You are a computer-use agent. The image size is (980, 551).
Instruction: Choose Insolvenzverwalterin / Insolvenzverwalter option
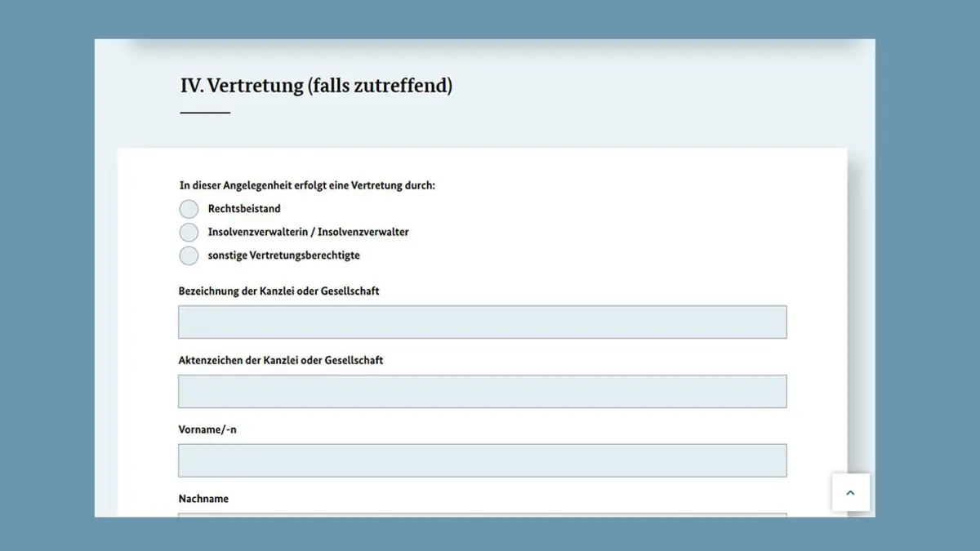(189, 232)
